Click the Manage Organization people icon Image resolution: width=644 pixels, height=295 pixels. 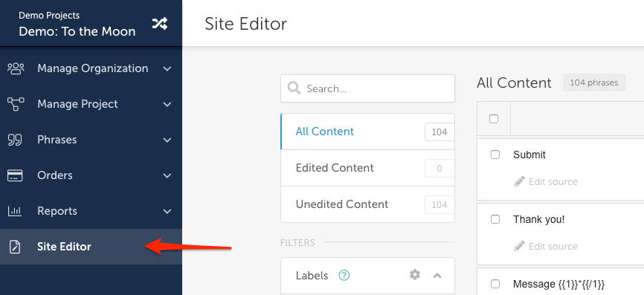16,68
